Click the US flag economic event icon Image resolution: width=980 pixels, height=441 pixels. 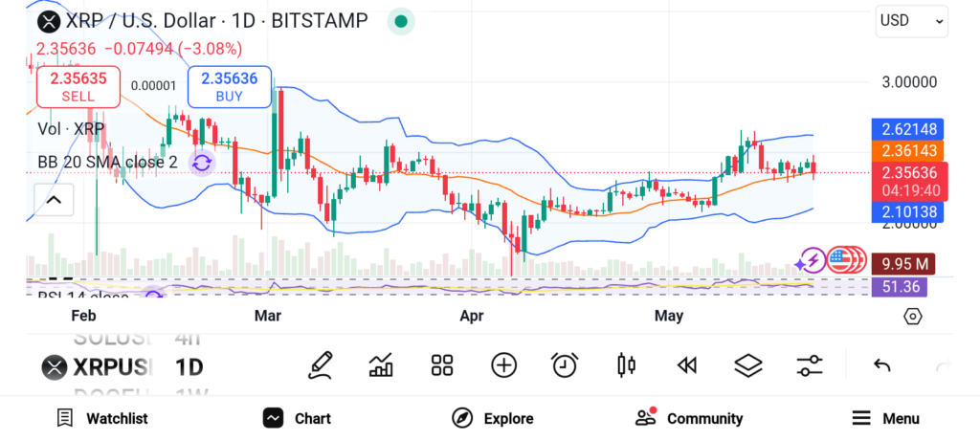[x=838, y=260]
